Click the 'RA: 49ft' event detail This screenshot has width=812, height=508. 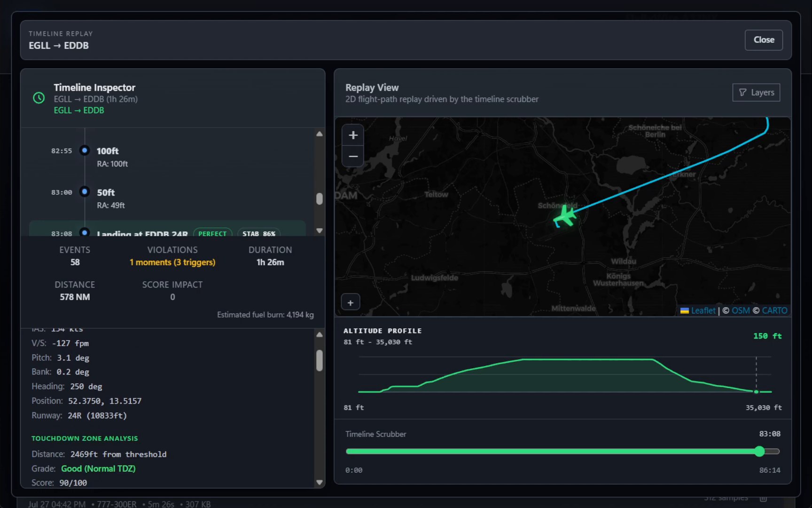(111, 205)
